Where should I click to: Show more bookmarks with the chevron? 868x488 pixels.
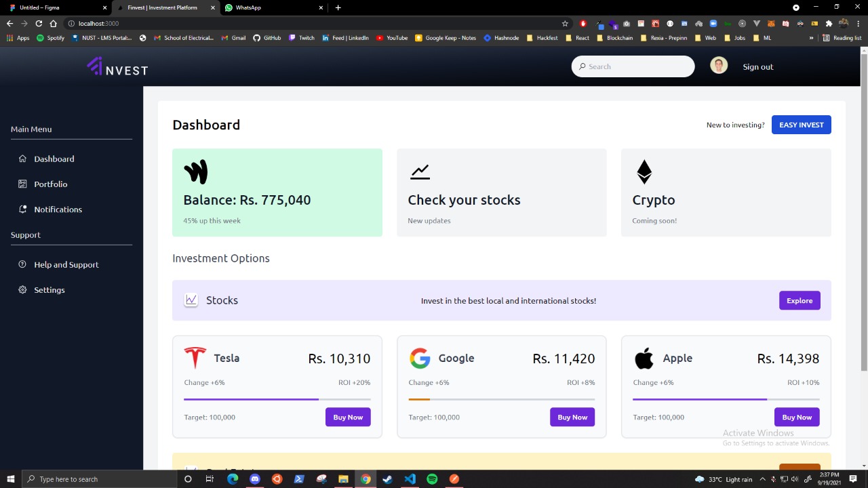pos(811,38)
